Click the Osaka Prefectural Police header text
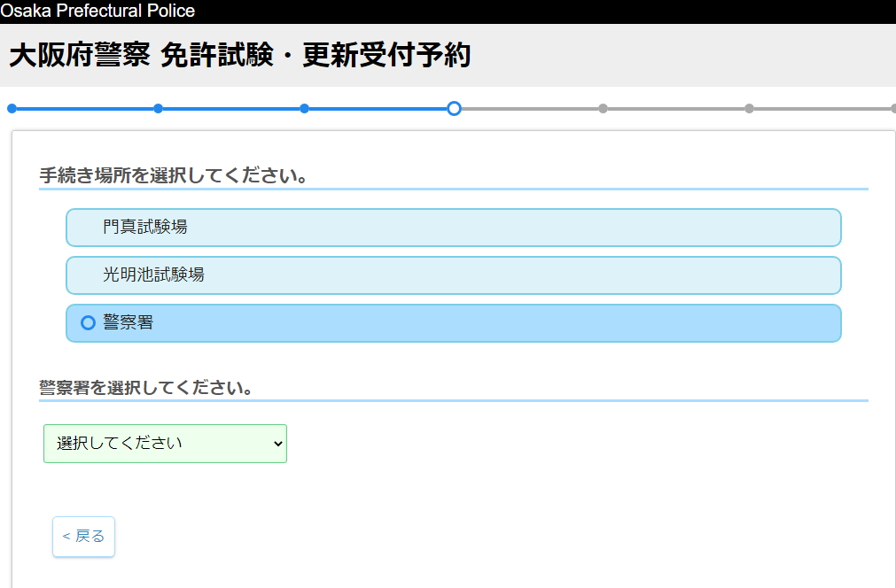The image size is (896, 588). 97,12
